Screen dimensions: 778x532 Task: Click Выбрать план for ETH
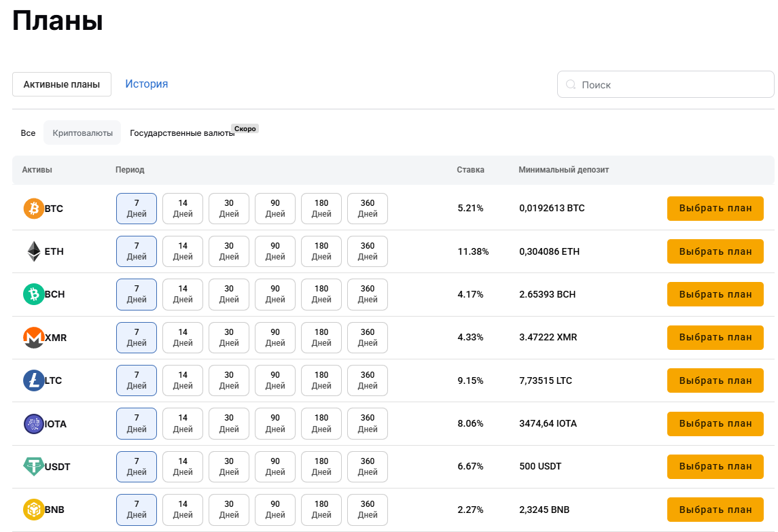pos(715,251)
